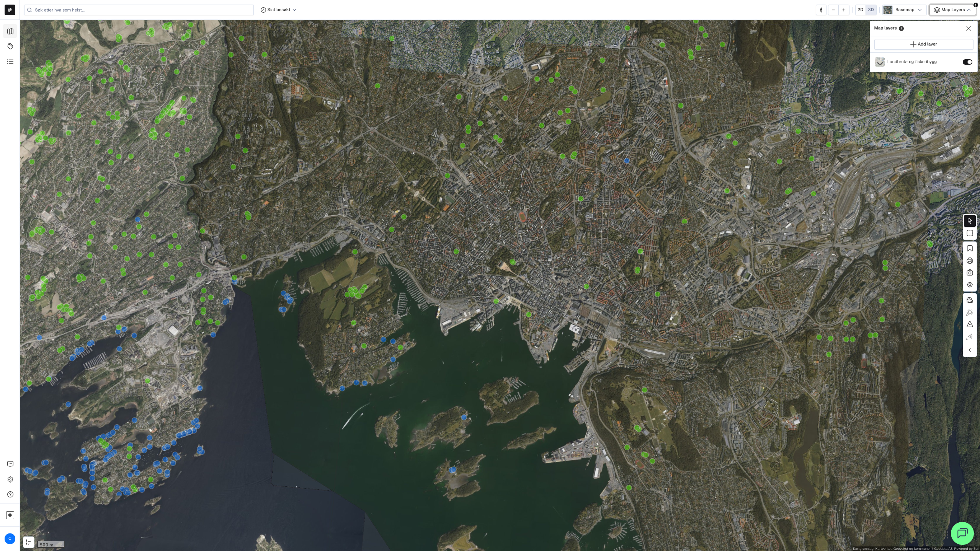The height and width of the screenshot is (551, 980).
Task: Expand the Sist besøkt dropdown
Action: (x=278, y=10)
